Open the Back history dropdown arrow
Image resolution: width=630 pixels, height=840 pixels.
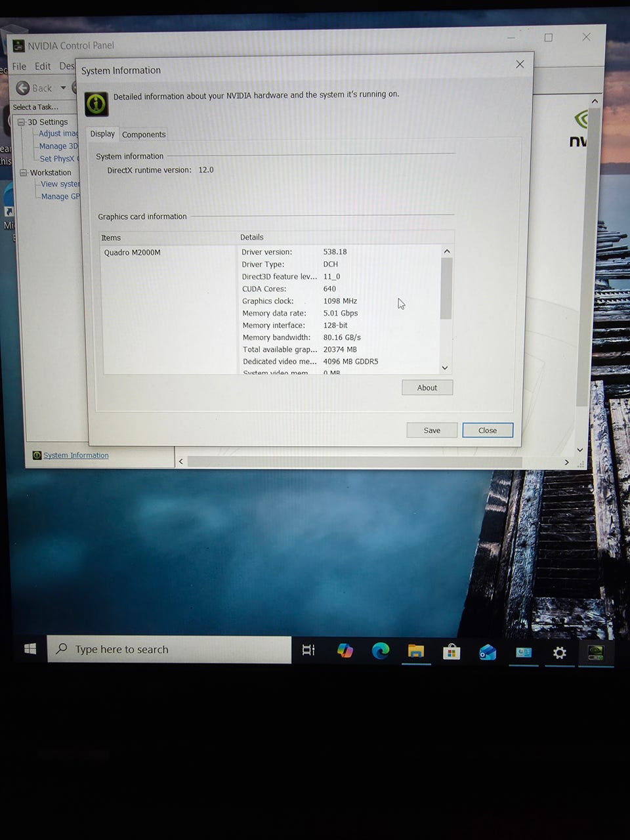[63, 87]
